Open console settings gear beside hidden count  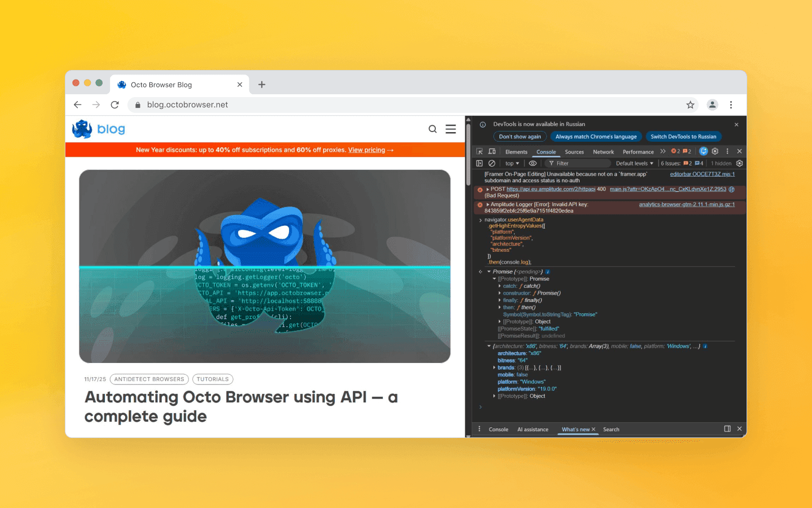pyautogui.click(x=739, y=163)
